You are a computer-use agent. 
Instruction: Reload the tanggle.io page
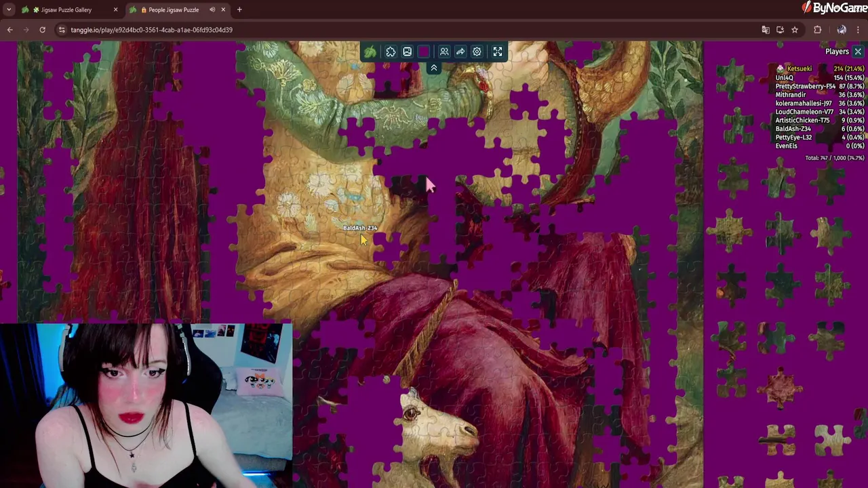click(x=42, y=30)
